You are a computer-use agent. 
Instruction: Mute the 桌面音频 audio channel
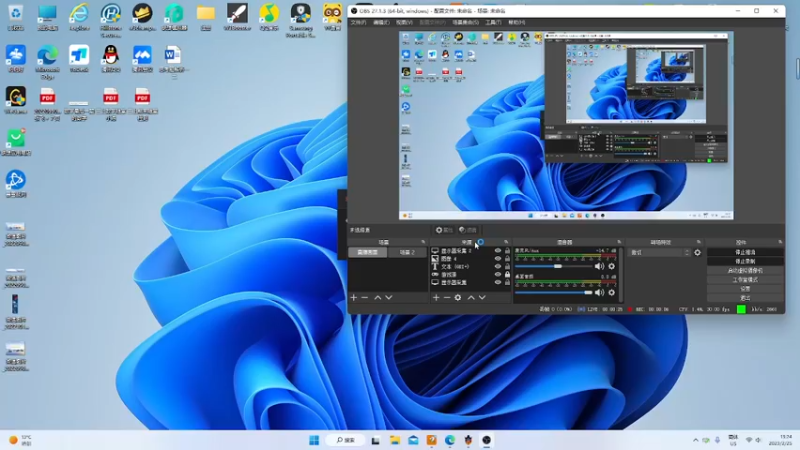(599, 292)
